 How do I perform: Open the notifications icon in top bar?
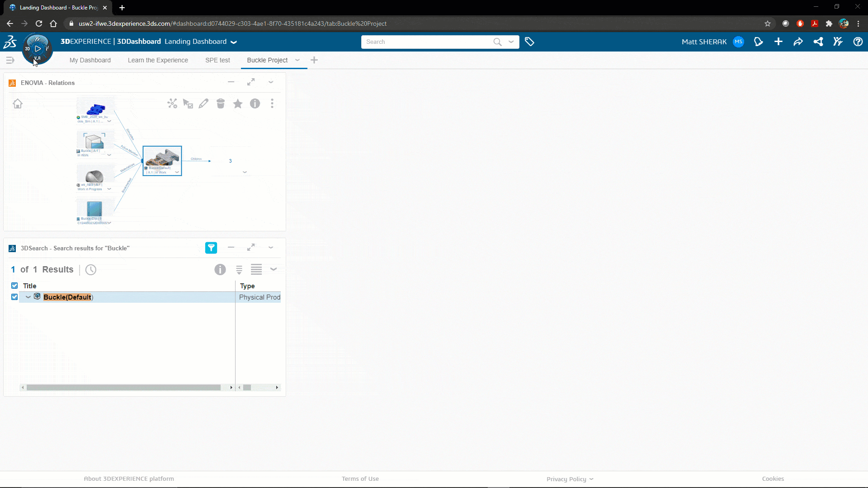tap(759, 42)
